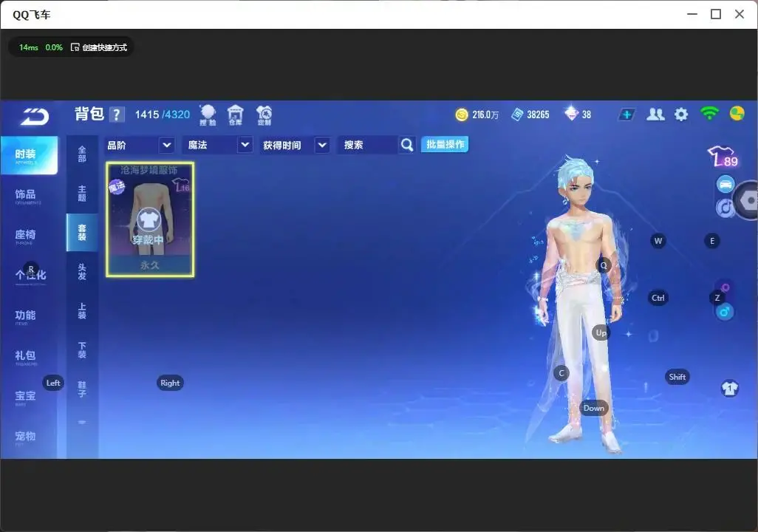758x532 pixels.
Task: Click the Down key overlay button
Action: tap(594, 408)
